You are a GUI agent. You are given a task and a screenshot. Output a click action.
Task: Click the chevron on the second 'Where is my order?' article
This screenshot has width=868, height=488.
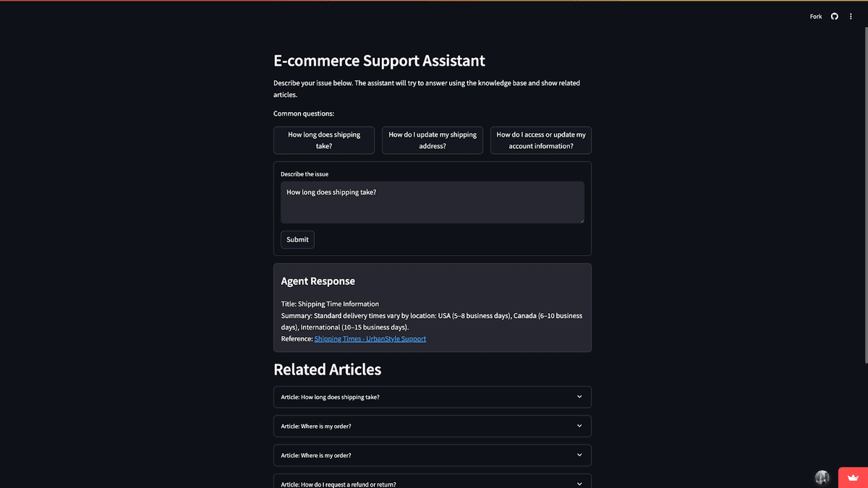click(x=579, y=455)
